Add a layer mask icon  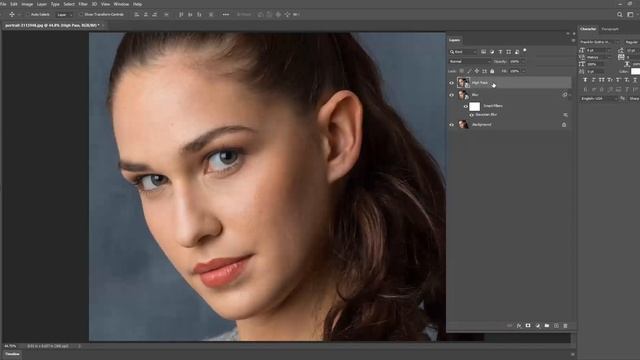pos(528,326)
